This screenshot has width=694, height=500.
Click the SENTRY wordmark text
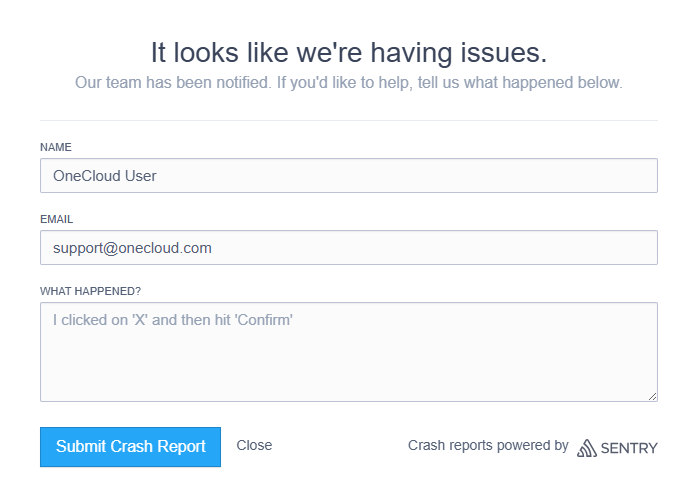coord(630,448)
